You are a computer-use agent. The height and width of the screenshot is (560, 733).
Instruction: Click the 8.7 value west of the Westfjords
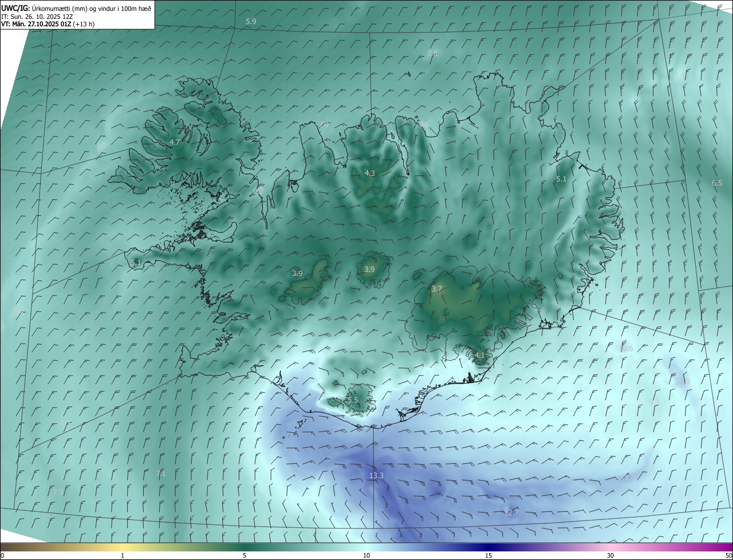click(101, 146)
